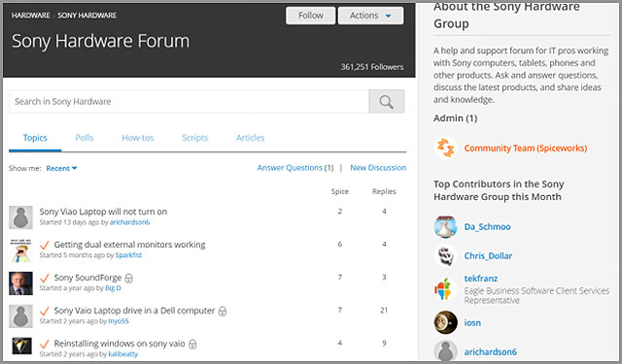
Task: Click the lock icon next to Dell computer topic
Action: tap(223, 312)
